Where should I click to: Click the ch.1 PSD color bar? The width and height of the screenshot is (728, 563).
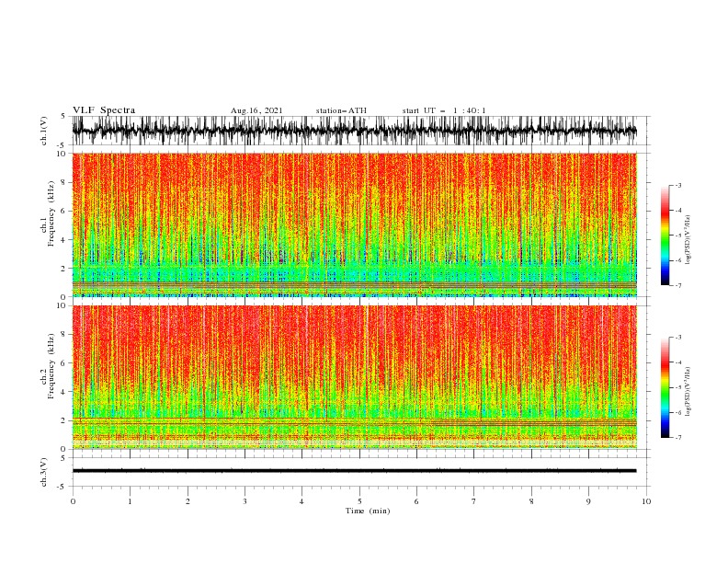665,236
